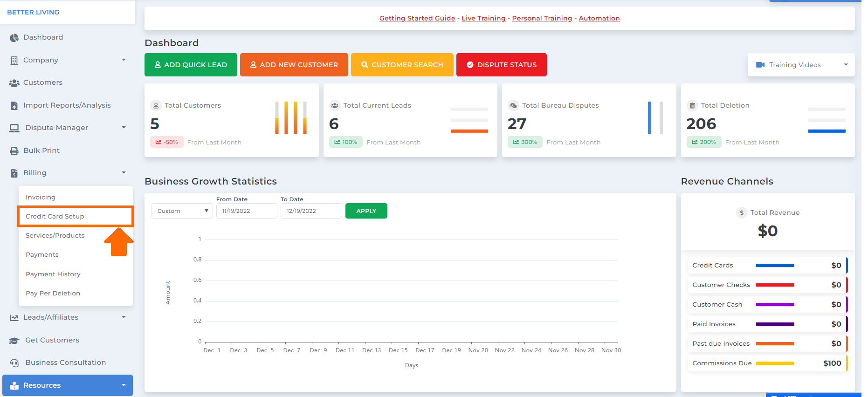
Task: Click the Paid Invoices revenue bar
Action: [x=775, y=324]
